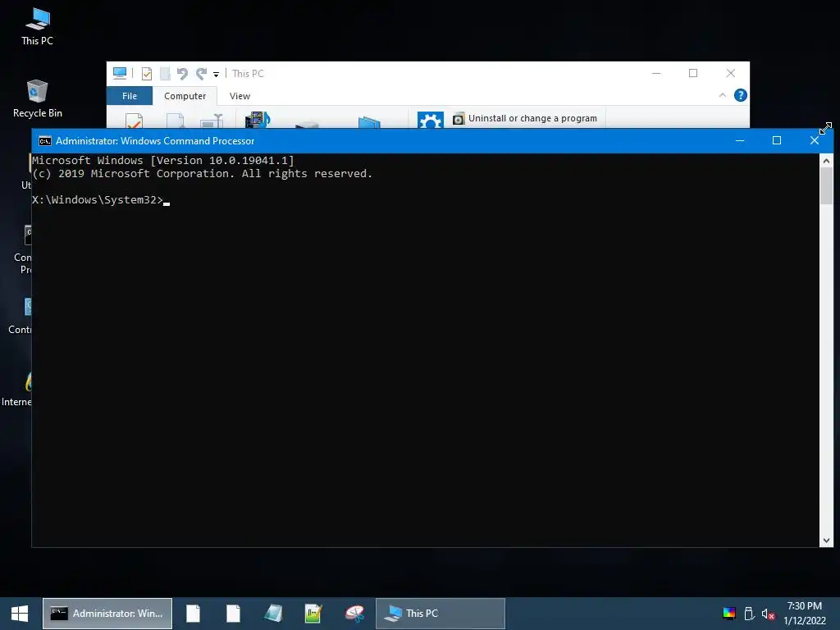
Task: Switch to the Computer ribbon tab
Action: click(185, 96)
